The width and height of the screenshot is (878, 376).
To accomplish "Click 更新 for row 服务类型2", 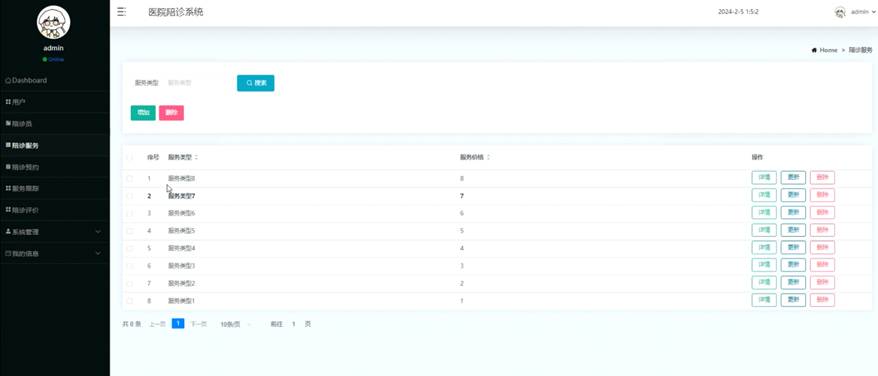I will 793,282.
